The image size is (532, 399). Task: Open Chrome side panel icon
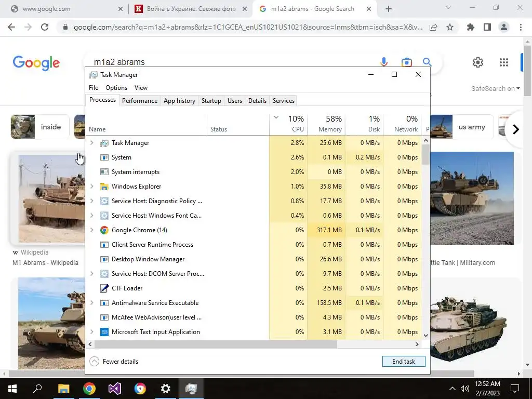[x=487, y=27]
